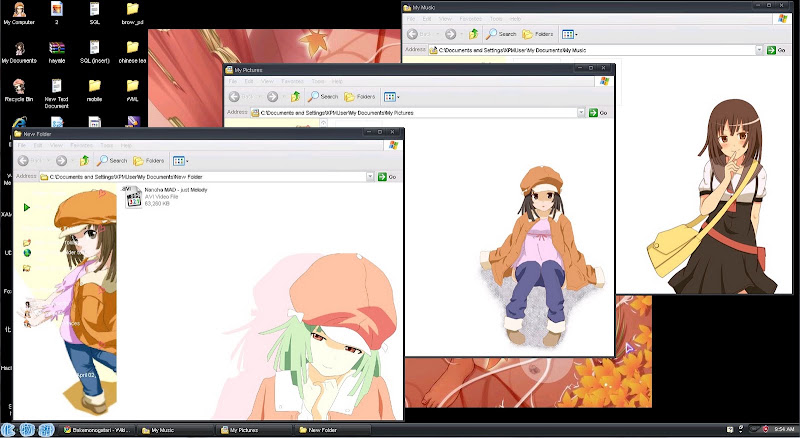This screenshot has width=800, height=438.
Task: Expand address bar dropdown in My Pictures window
Action: pyautogui.click(x=581, y=112)
